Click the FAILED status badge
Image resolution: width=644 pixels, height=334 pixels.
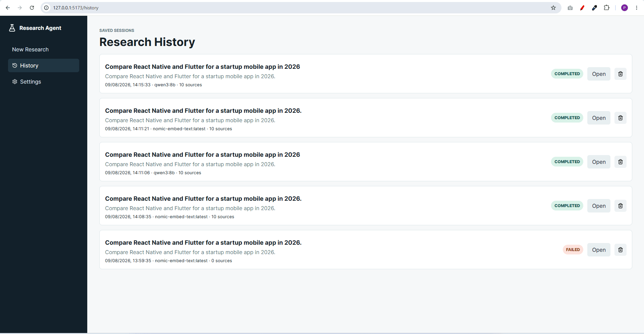(x=573, y=250)
